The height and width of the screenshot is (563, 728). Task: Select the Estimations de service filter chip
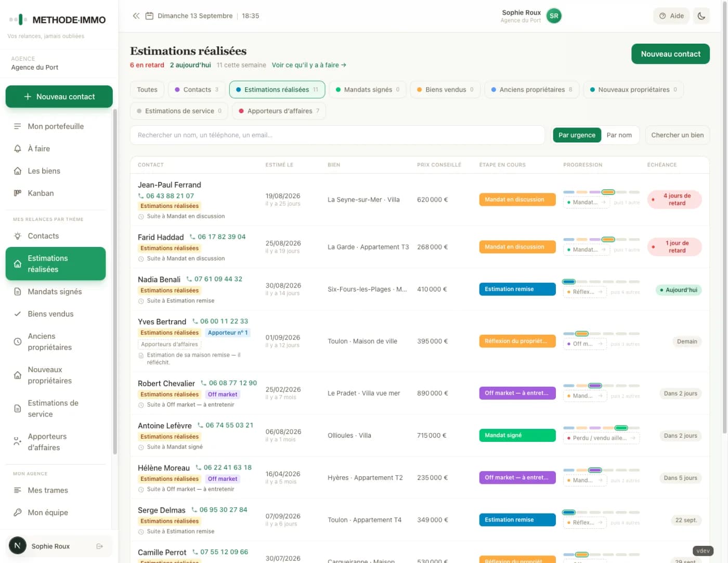[x=179, y=111]
